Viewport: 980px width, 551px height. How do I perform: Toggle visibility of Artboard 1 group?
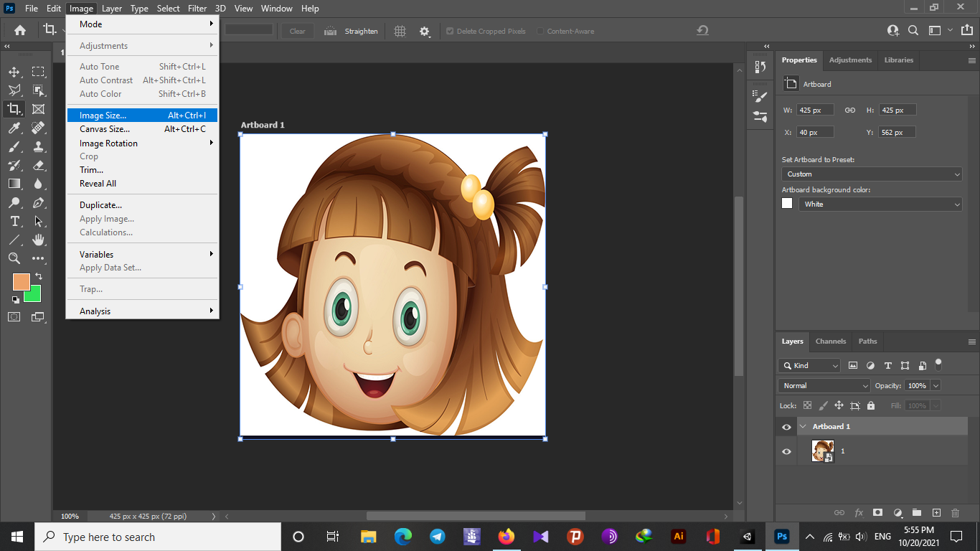(x=786, y=427)
